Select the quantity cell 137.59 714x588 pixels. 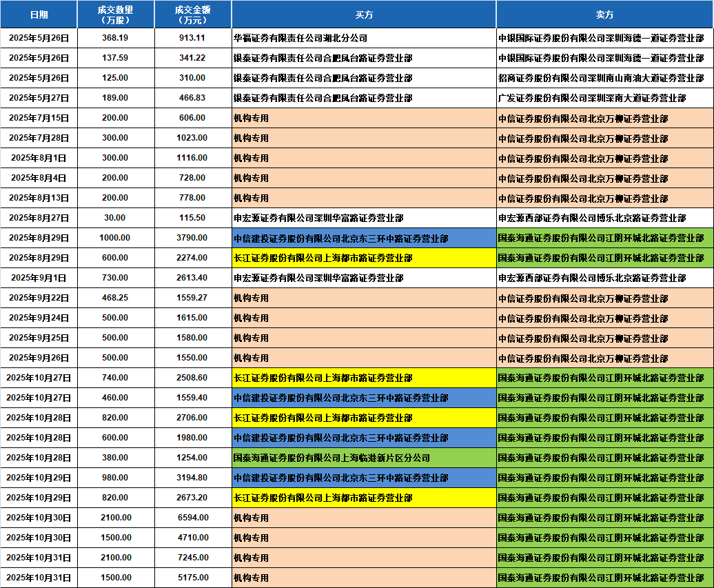pyautogui.click(x=116, y=58)
